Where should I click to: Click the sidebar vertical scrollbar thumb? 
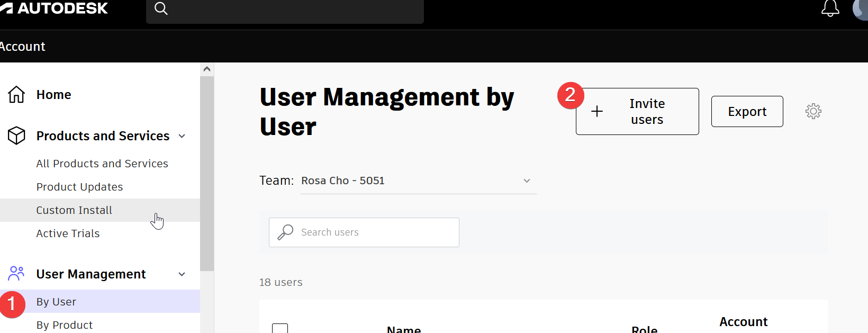click(x=207, y=174)
